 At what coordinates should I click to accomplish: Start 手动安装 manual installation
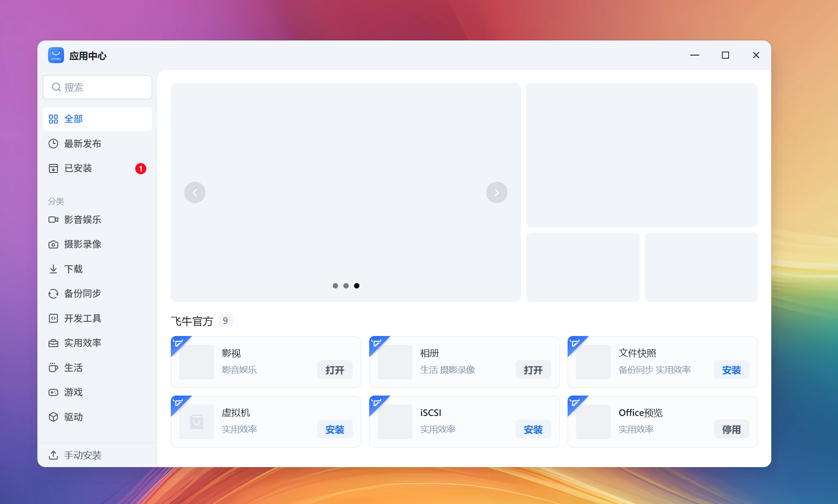click(x=83, y=455)
